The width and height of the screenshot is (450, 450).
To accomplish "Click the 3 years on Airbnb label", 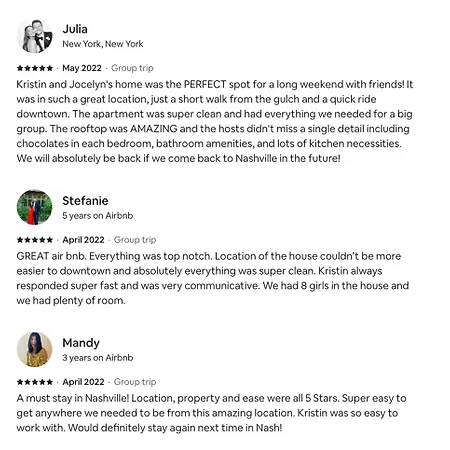I will tap(98, 358).
